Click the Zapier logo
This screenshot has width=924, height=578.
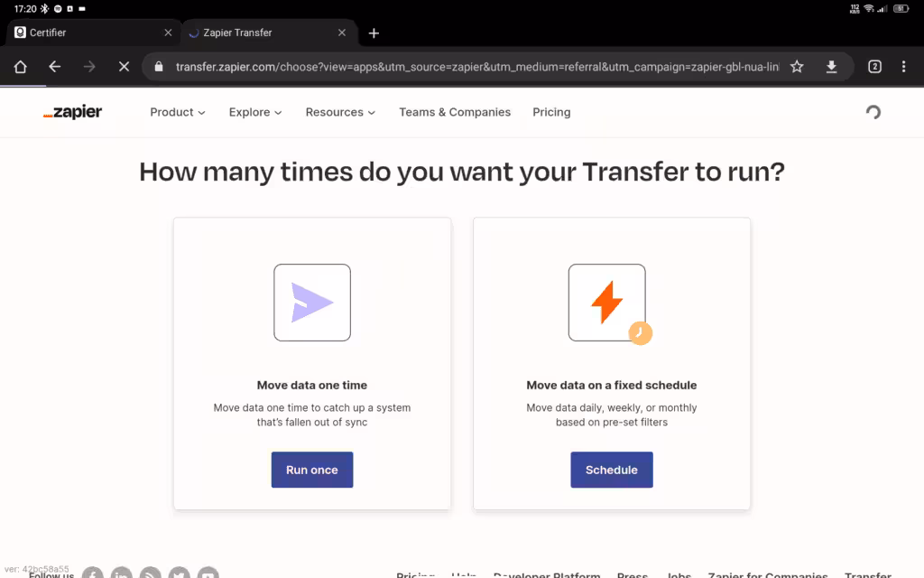(x=72, y=112)
